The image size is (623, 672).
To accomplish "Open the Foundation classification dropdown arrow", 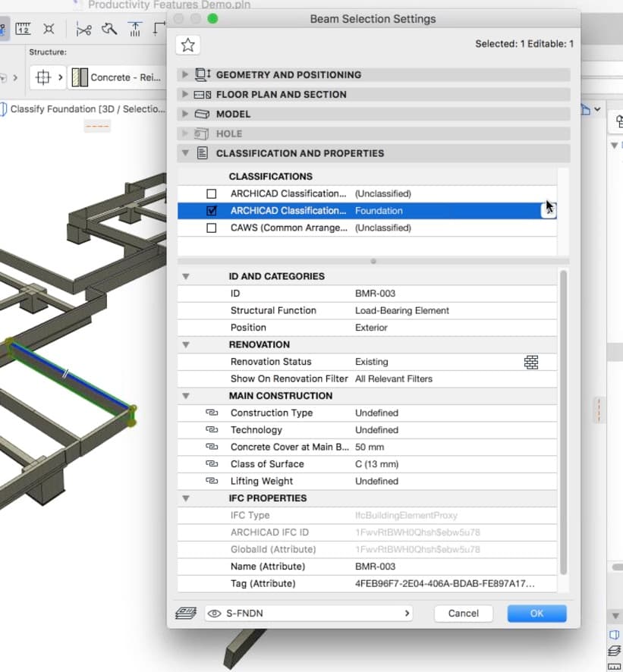I will click(x=549, y=210).
